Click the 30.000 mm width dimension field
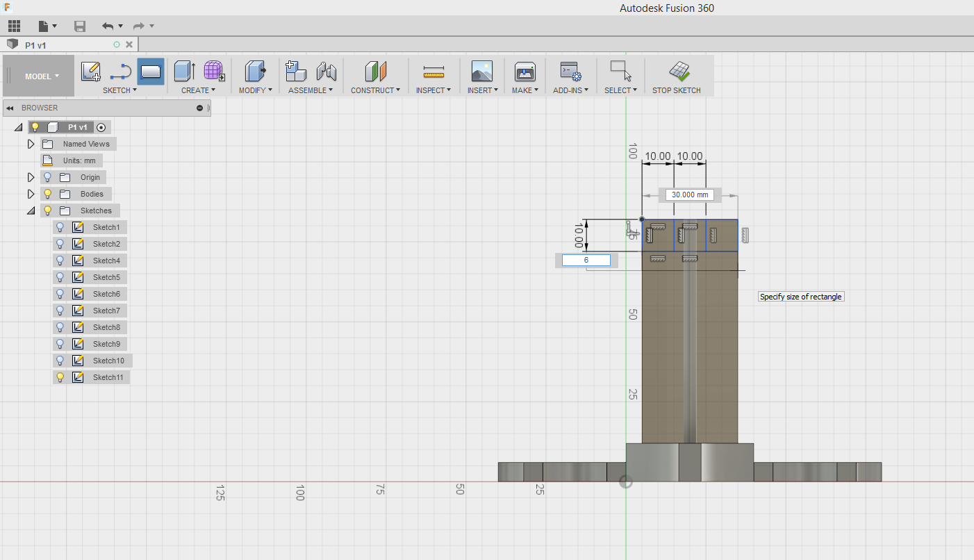Viewport: 974px width, 560px height. 690,195
